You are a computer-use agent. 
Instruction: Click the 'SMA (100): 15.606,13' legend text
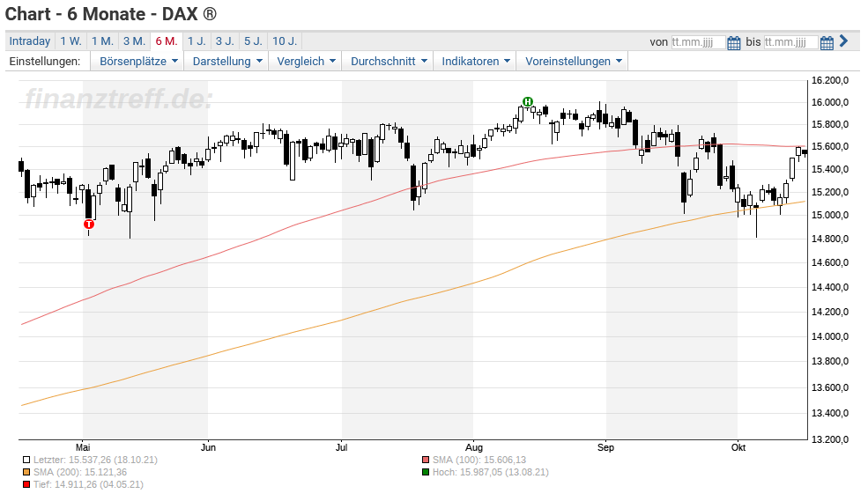pos(479,460)
